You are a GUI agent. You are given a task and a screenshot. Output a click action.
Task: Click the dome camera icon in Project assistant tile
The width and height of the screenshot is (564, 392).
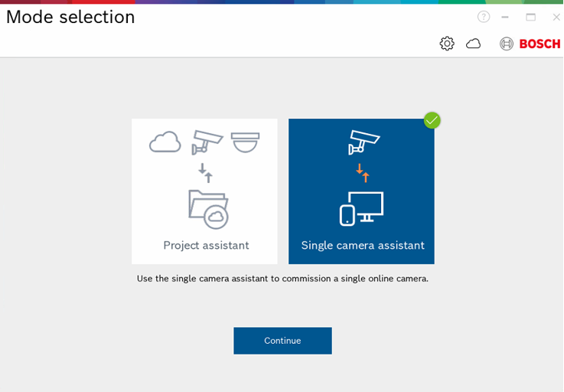(246, 142)
